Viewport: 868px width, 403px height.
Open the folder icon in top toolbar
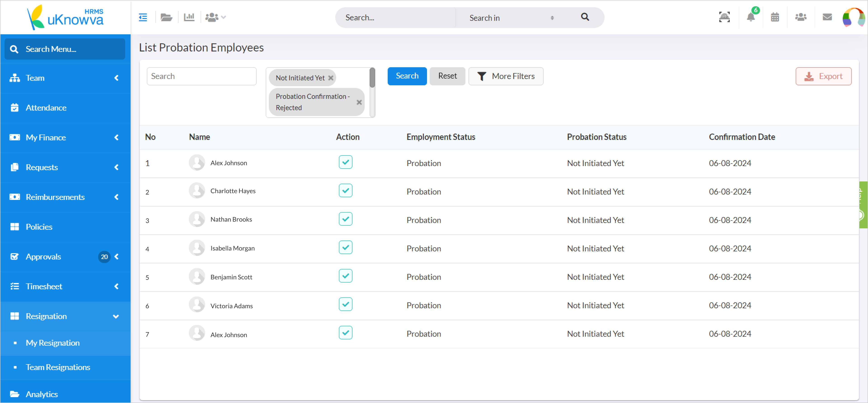tap(166, 17)
